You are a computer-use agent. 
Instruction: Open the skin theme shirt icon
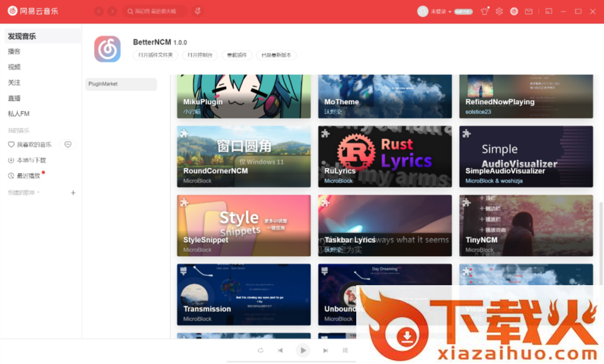[484, 11]
